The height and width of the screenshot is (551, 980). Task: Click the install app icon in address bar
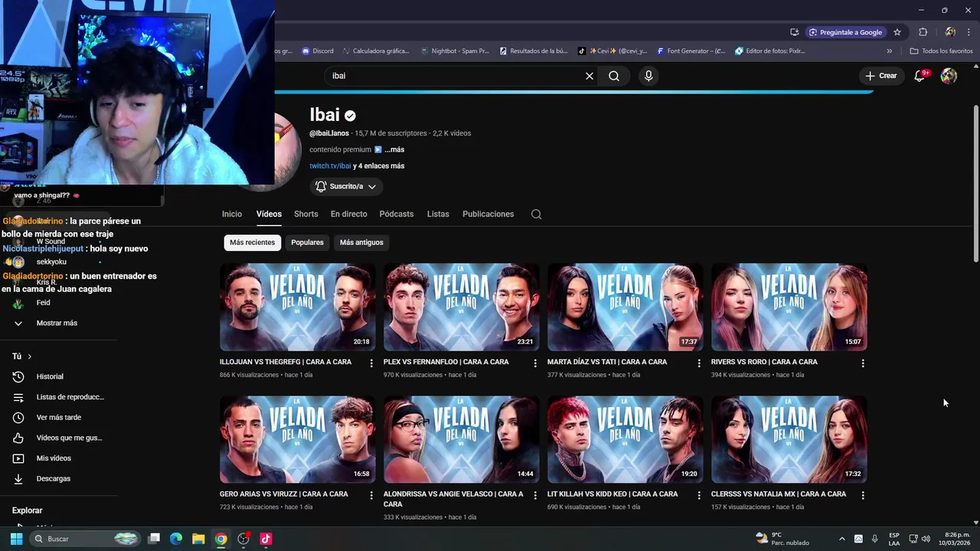(795, 32)
